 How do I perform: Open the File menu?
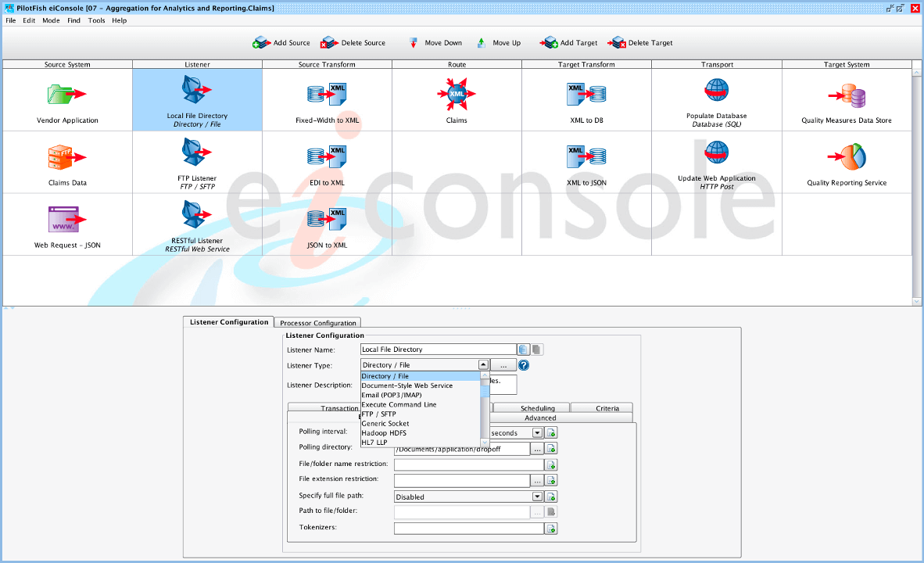point(11,20)
